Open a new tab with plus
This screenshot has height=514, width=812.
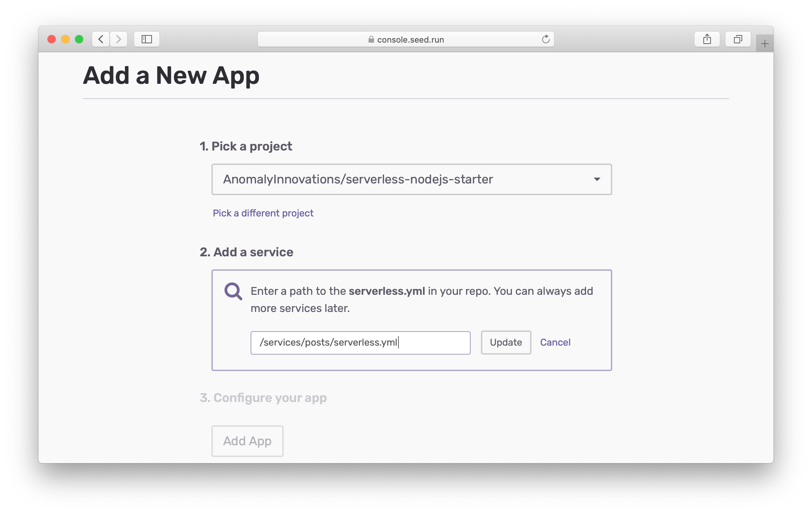[x=765, y=44]
